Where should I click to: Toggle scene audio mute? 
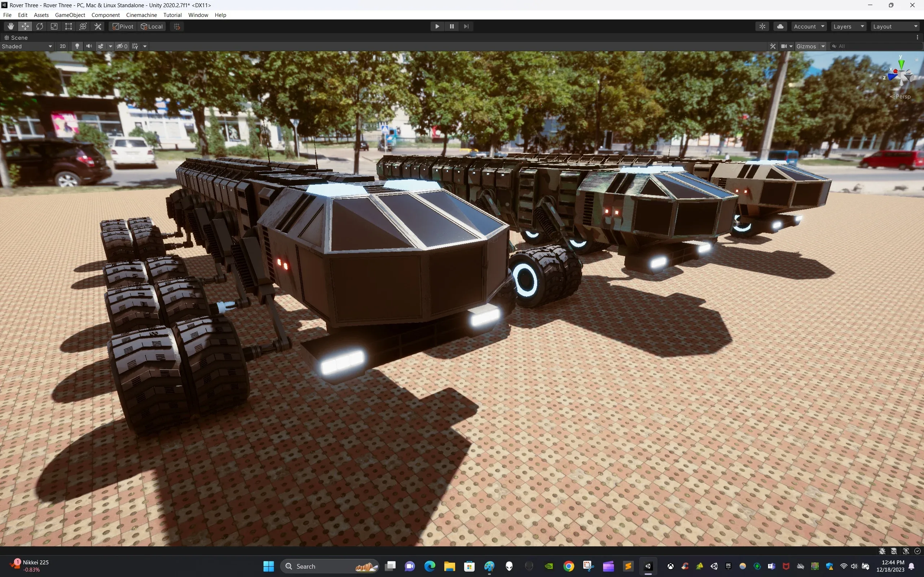pos(89,46)
